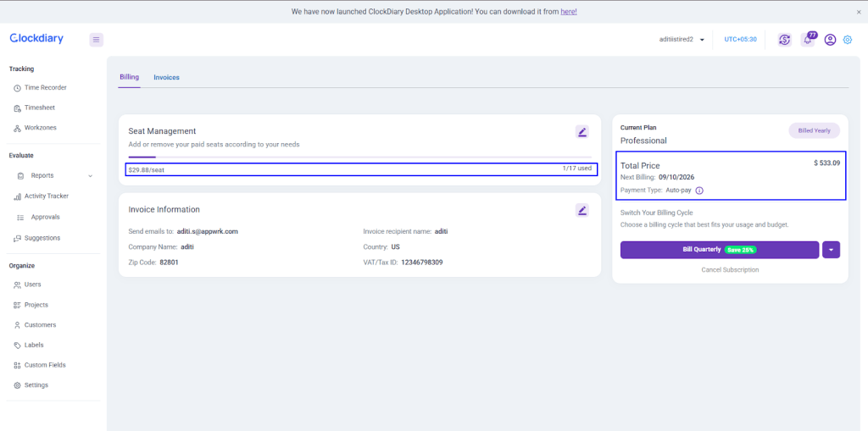The width and height of the screenshot is (868, 431).
Task: Click the Approvals list icon
Action: pos(20,218)
